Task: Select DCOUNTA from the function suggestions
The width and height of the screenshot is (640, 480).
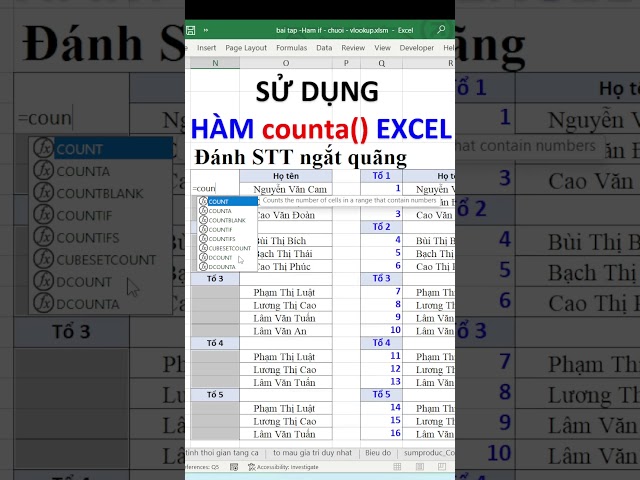Action: [228, 267]
